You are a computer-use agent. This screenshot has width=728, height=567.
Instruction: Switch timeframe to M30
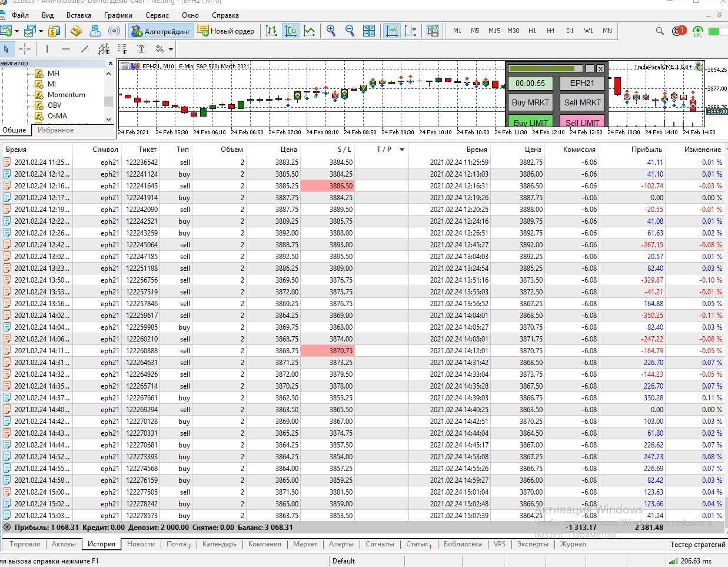tap(514, 31)
